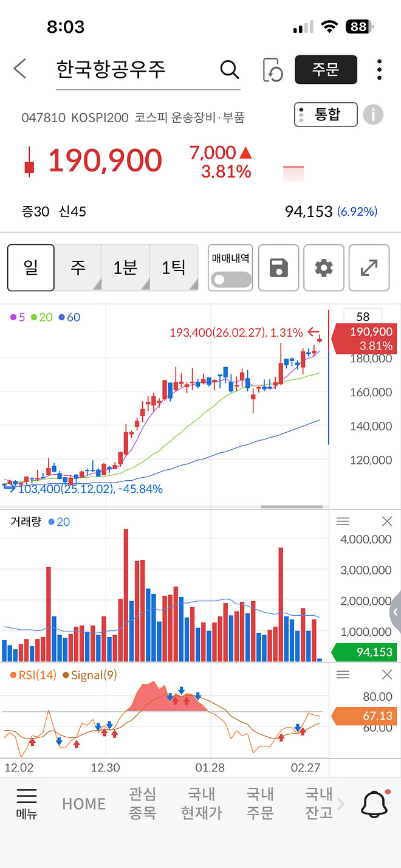
Task: Tap the 증30 margin label
Action: point(36,212)
